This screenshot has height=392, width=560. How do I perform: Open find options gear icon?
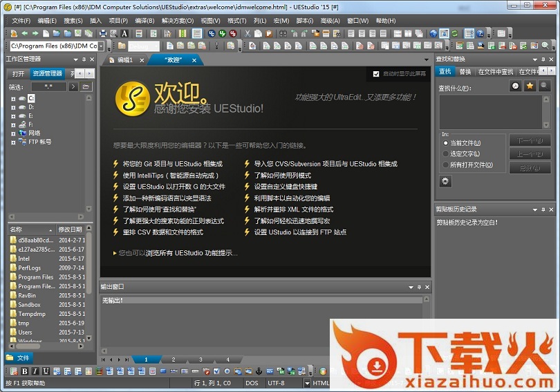pos(445,181)
